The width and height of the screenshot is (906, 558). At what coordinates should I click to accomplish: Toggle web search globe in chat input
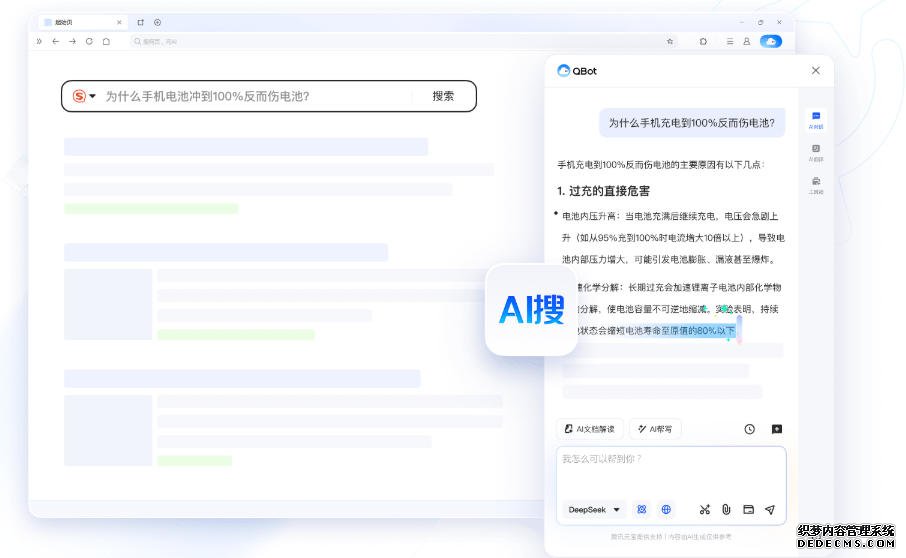point(666,509)
